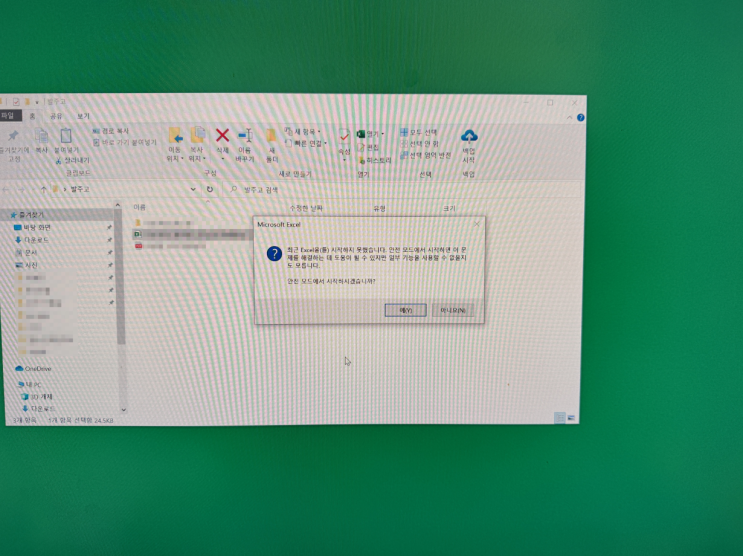Select the yellow folder icon in the file list

tap(138, 222)
